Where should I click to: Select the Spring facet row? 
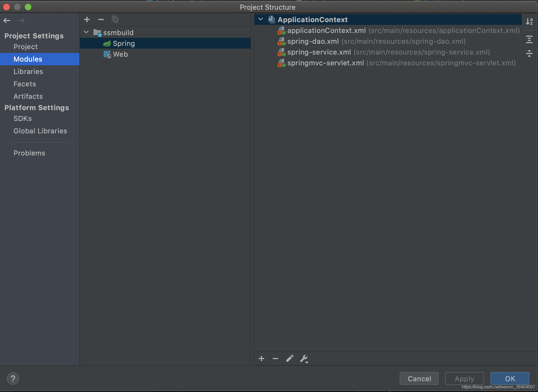pyautogui.click(x=165, y=43)
